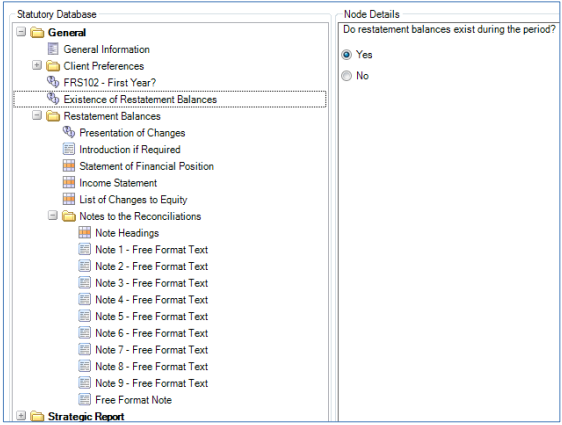Open Statement of Financial Position label

[147, 166]
